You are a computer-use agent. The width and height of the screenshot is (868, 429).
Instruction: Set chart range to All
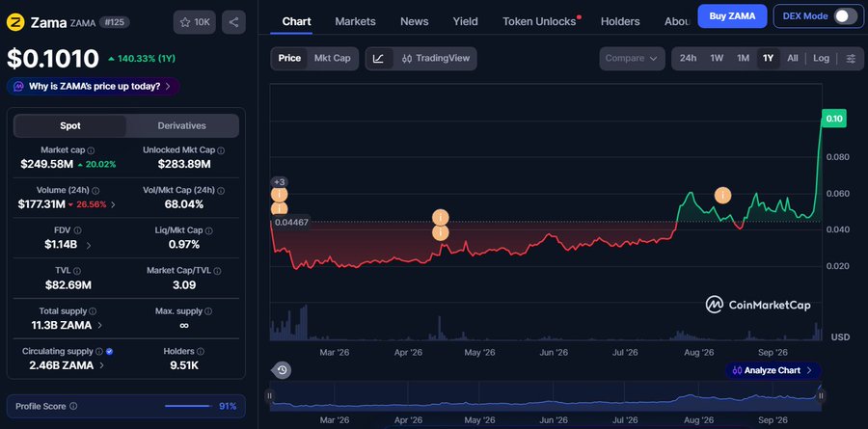(x=793, y=58)
